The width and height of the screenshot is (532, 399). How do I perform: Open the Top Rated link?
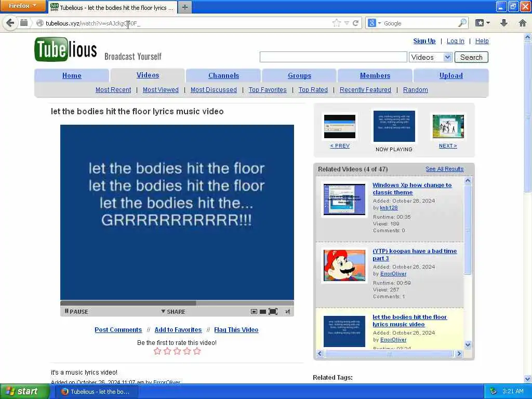pyautogui.click(x=313, y=89)
